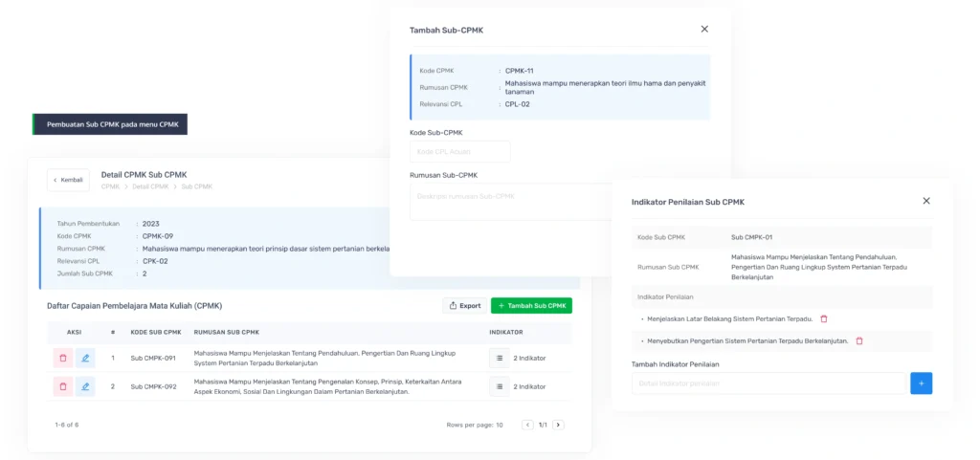
Task: Focus the Rumusan Sub-CPMK textarea
Action: tap(511, 202)
